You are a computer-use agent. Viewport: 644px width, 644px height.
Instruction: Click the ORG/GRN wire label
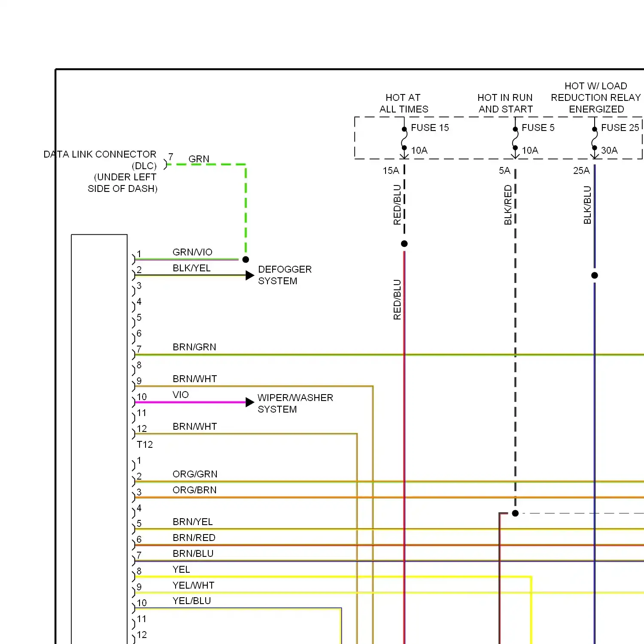[195, 474]
